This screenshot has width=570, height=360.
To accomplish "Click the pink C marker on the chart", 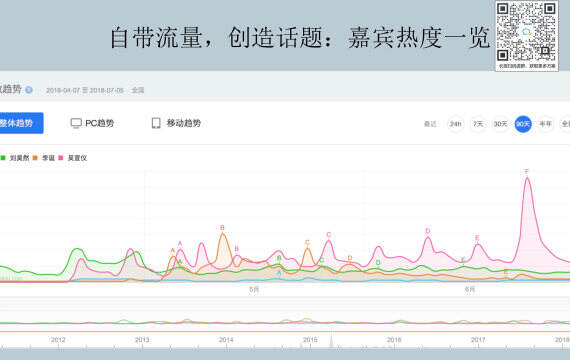I will tap(329, 235).
